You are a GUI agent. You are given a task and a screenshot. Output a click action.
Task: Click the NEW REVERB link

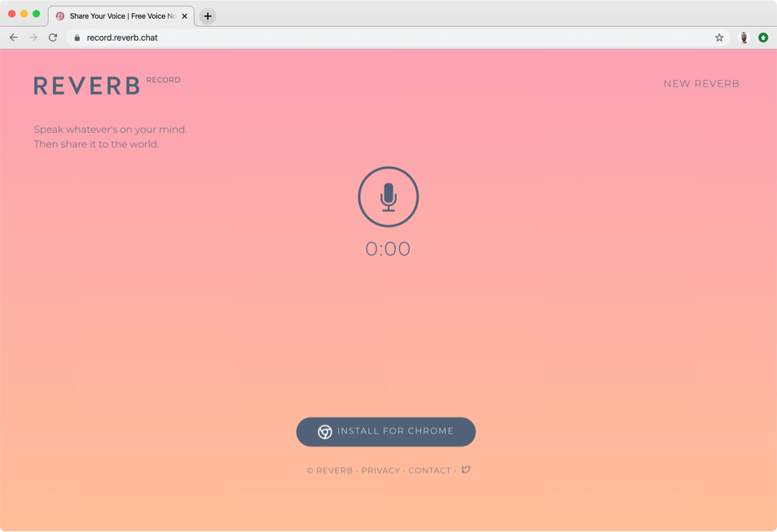(x=701, y=83)
